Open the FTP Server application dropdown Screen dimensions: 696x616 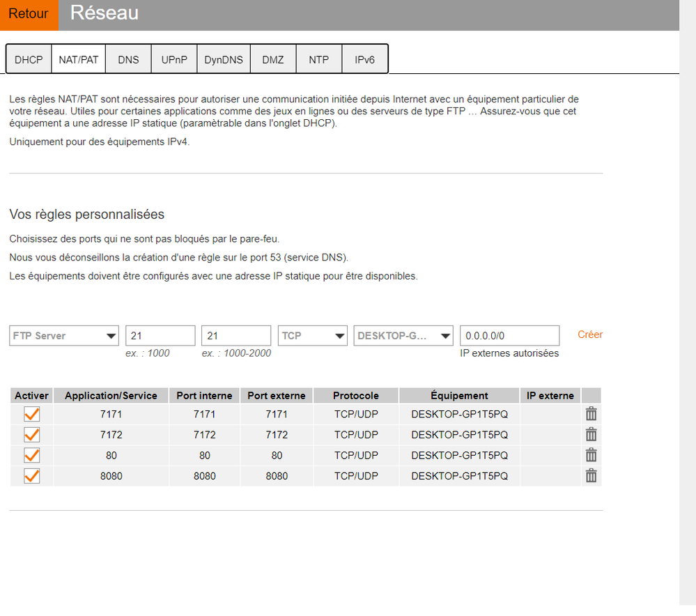(x=64, y=336)
